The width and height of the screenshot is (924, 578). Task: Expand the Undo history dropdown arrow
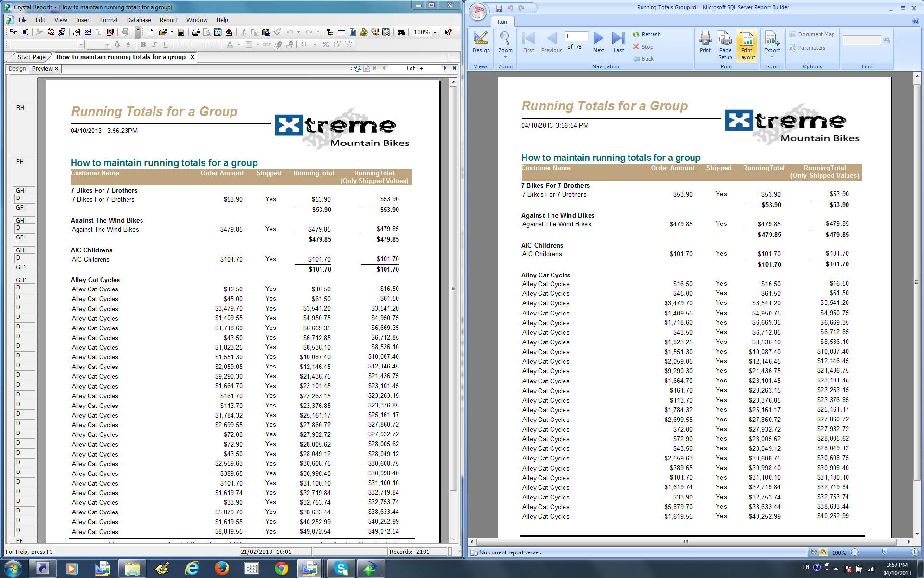click(x=299, y=32)
